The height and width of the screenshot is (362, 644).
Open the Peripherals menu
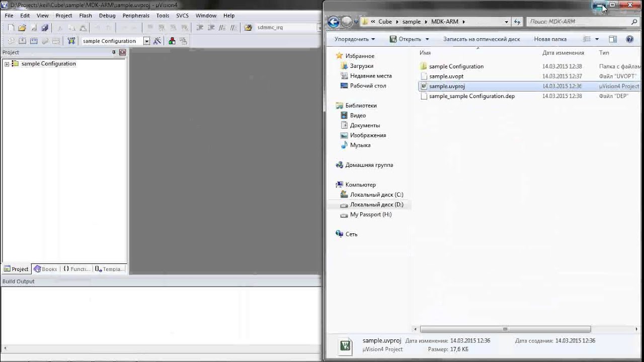click(x=136, y=16)
